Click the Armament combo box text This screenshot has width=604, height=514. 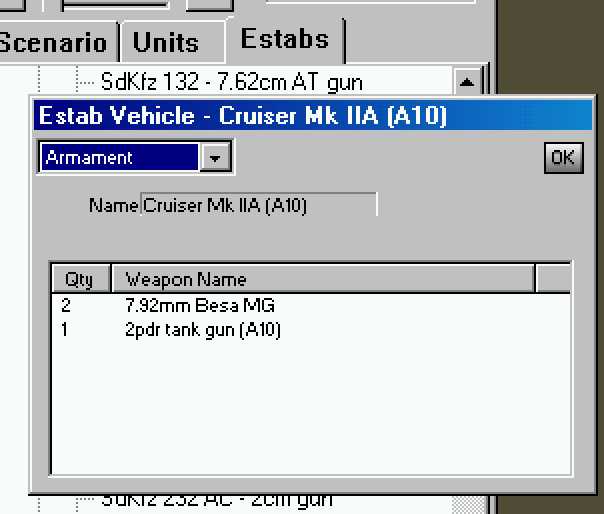click(119, 157)
